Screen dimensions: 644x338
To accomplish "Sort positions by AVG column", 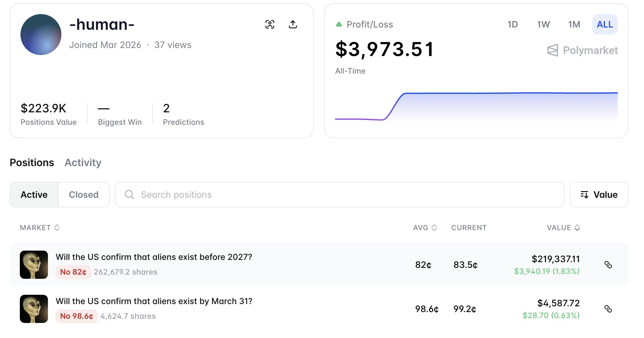I will 425,228.
